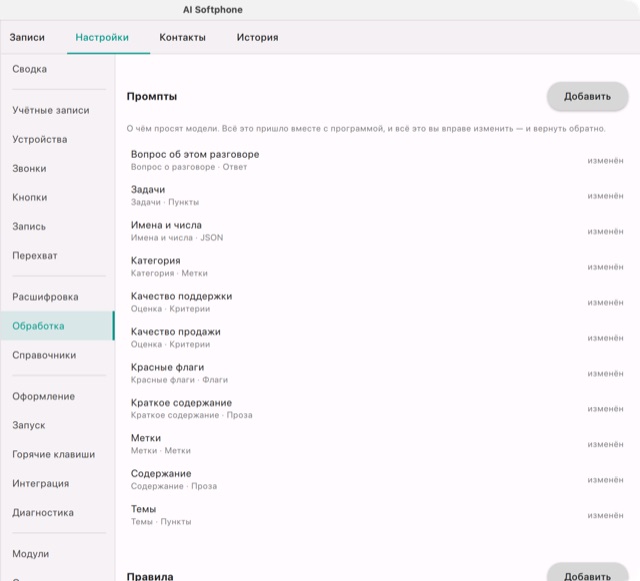Click изменён status on Краткое содержание row
Viewport: 640px width, 581px height.
click(605, 409)
